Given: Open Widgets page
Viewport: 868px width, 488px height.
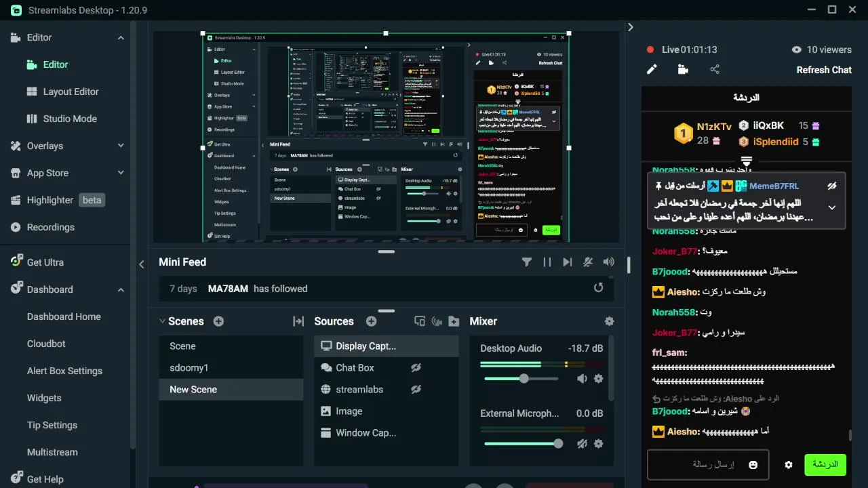Looking at the screenshot, I should point(44,398).
